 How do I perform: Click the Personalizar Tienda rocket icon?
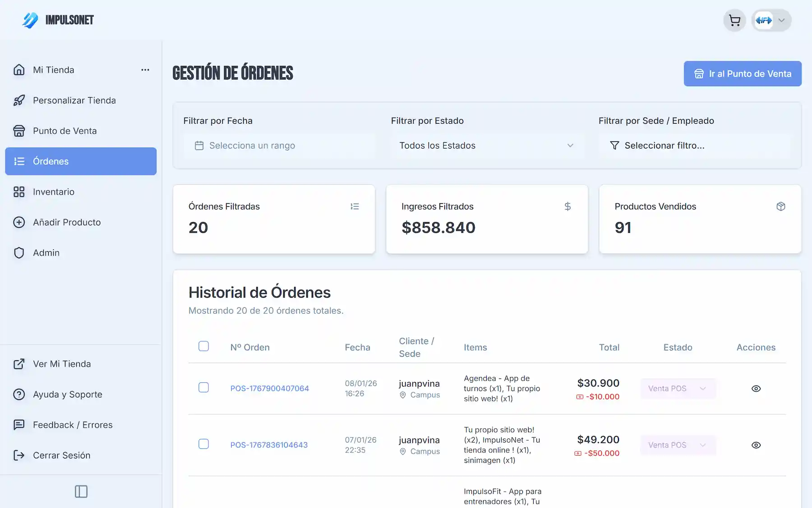click(x=19, y=100)
